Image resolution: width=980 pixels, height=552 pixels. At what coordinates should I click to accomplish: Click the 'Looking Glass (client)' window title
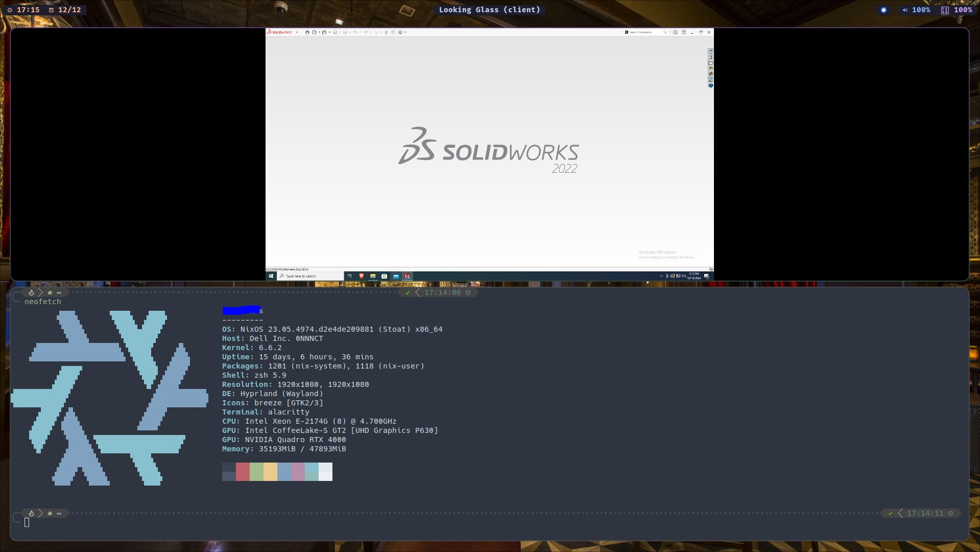coord(489,10)
